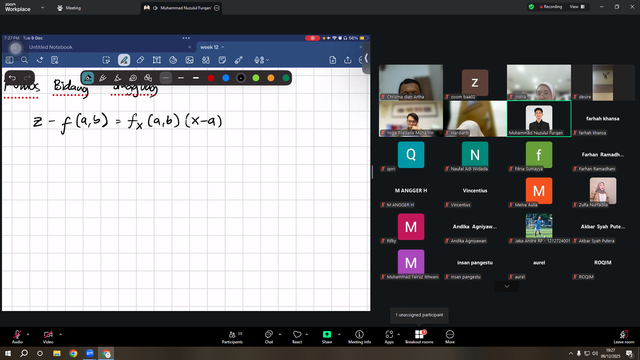Pick the red pen color
The width and height of the screenshot is (640, 360).
(211, 78)
